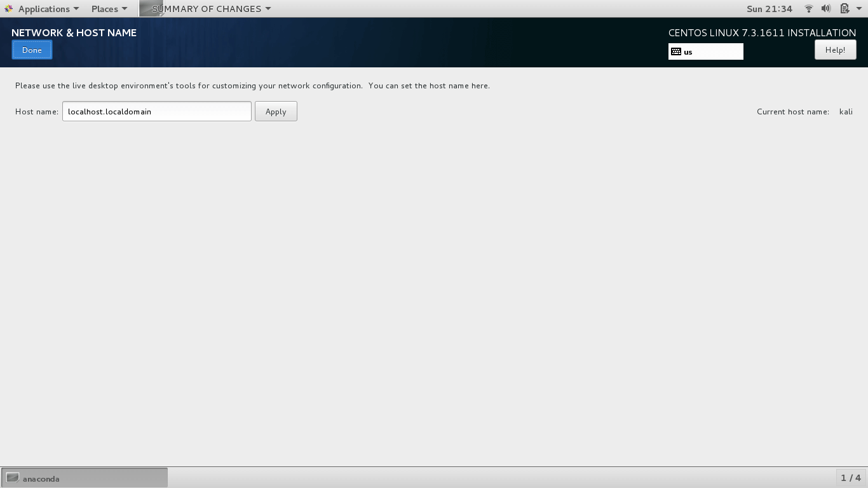Open the Places menu
The width and height of the screenshot is (868, 488).
click(109, 9)
